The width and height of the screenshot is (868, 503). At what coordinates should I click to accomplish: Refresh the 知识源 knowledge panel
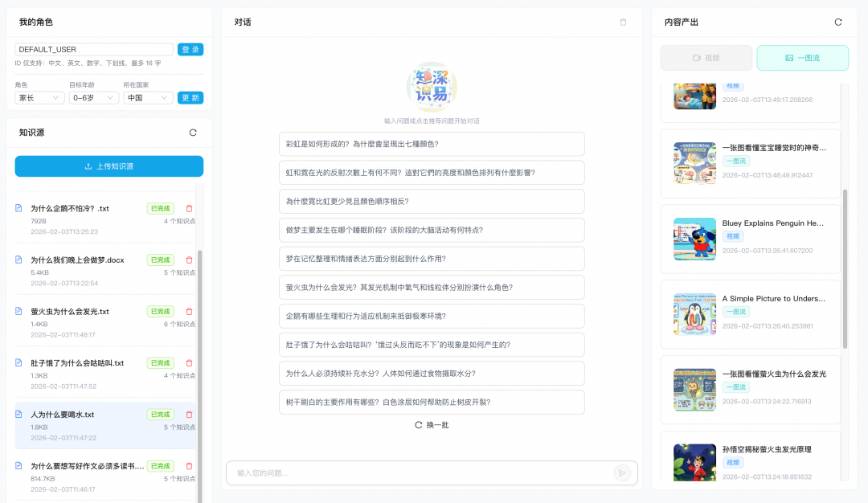click(192, 133)
